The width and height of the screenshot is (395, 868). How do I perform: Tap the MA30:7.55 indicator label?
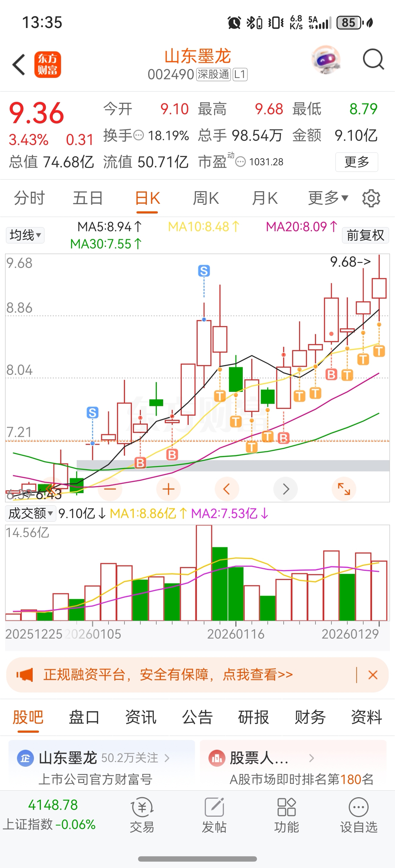click(x=106, y=244)
